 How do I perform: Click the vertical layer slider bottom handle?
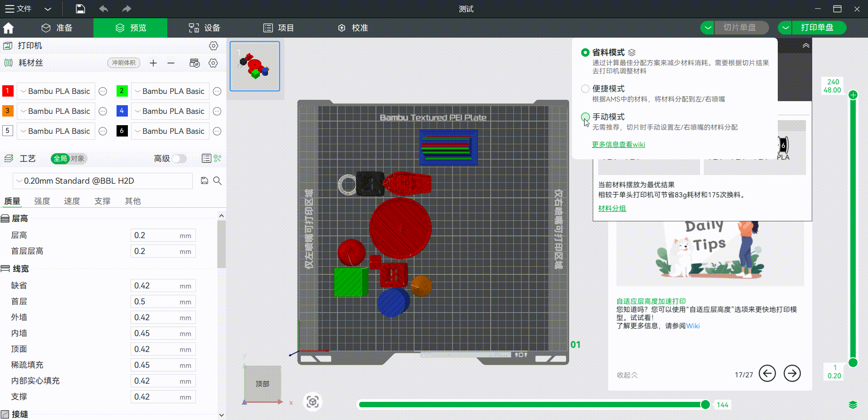coord(853,362)
